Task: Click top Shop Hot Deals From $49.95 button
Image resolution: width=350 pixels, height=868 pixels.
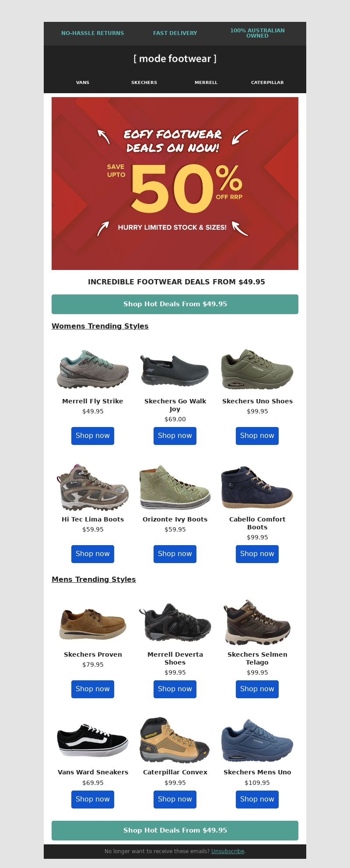Action: [x=175, y=304]
